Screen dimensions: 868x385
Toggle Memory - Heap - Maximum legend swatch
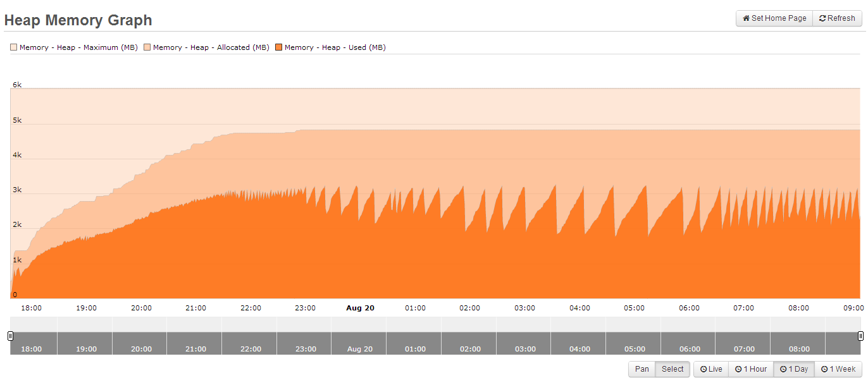pyautogui.click(x=14, y=47)
